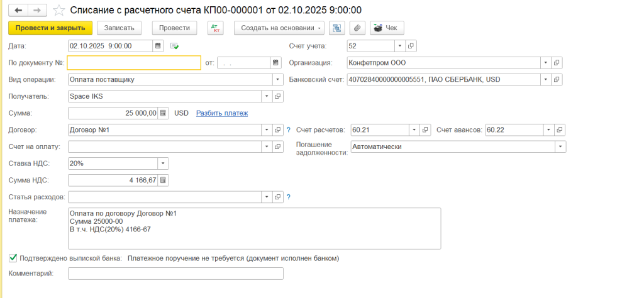The width and height of the screenshot is (644, 298).
Task: Expand the Счет учета dropdown
Action: (400, 46)
